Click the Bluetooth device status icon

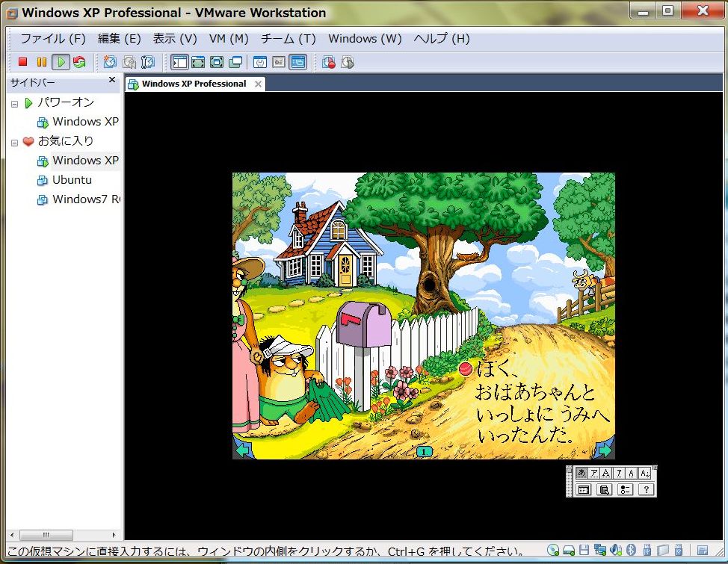(631, 550)
